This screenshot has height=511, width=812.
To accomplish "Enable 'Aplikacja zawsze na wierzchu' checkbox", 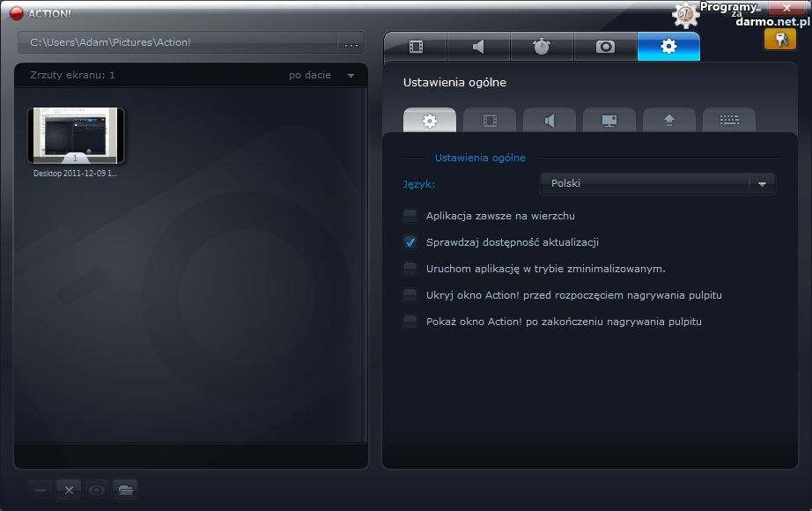I will (410, 216).
